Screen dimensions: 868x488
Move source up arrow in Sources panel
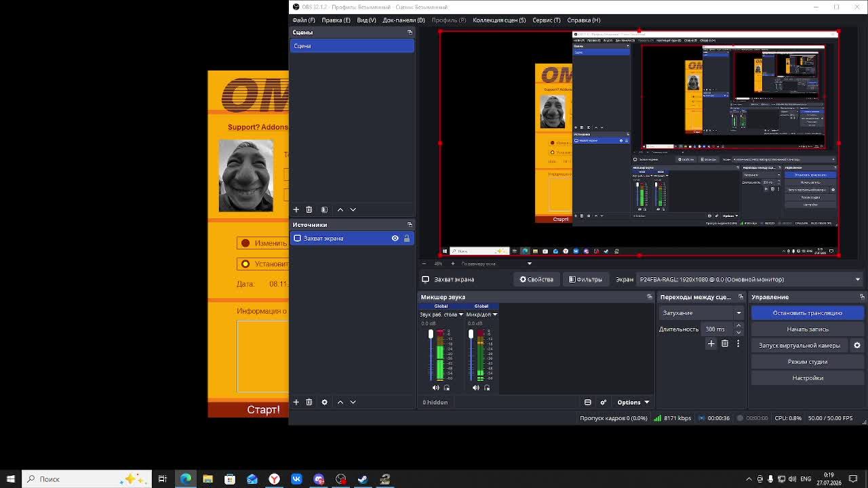point(340,402)
